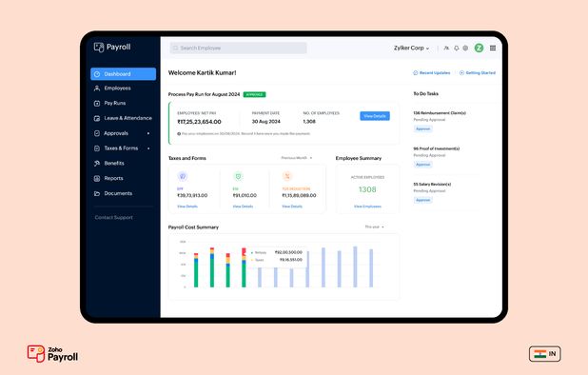Click the referral people icon in header
Image resolution: width=588 pixels, height=375 pixels.
[x=446, y=48]
